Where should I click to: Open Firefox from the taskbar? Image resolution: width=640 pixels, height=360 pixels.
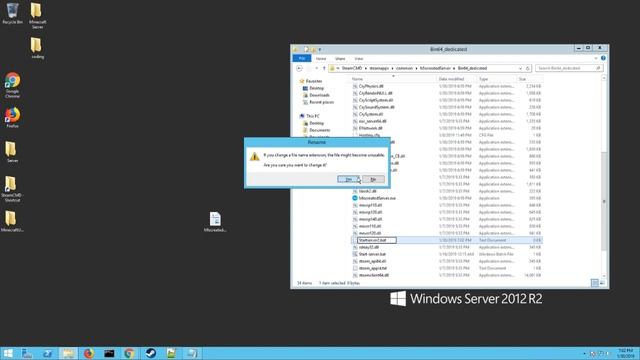click(89, 353)
